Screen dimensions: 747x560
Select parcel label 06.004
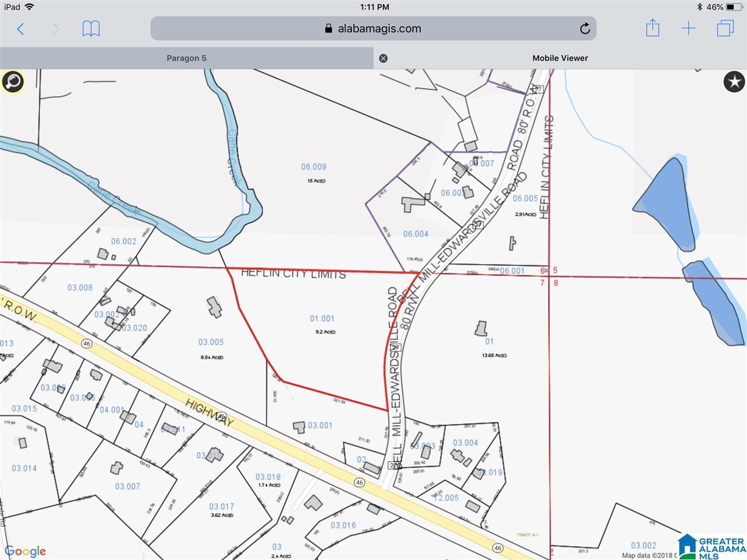(416, 234)
